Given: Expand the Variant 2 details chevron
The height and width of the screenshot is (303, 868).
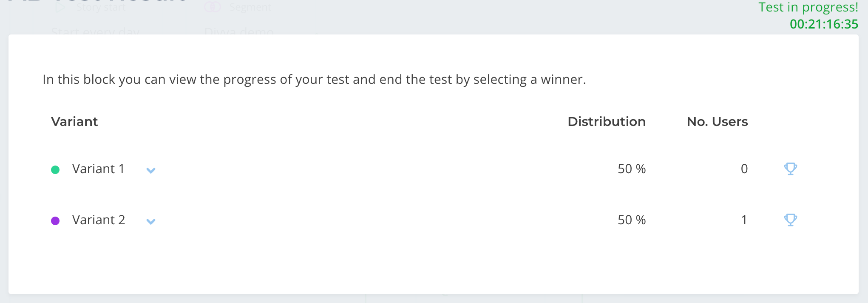Looking at the screenshot, I should tap(151, 222).
